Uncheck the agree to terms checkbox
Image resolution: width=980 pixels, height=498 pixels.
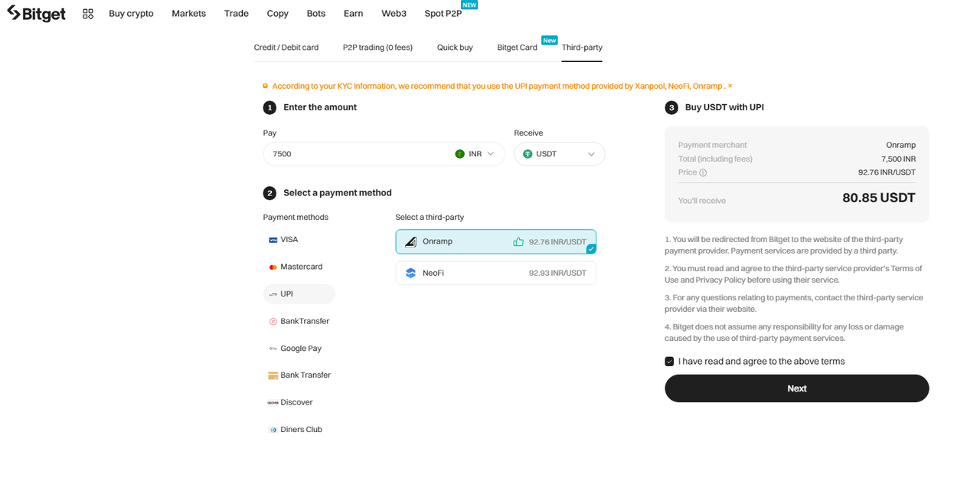[669, 362]
